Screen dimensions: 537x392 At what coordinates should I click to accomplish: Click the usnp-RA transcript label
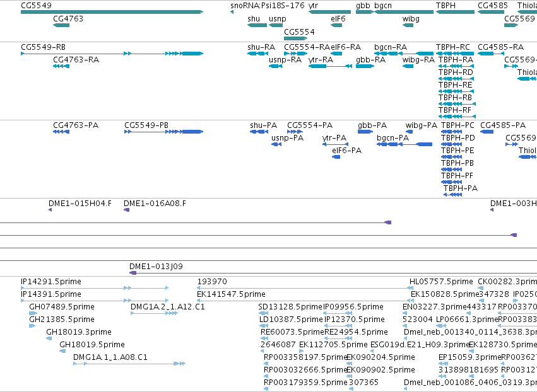pos(285,60)
